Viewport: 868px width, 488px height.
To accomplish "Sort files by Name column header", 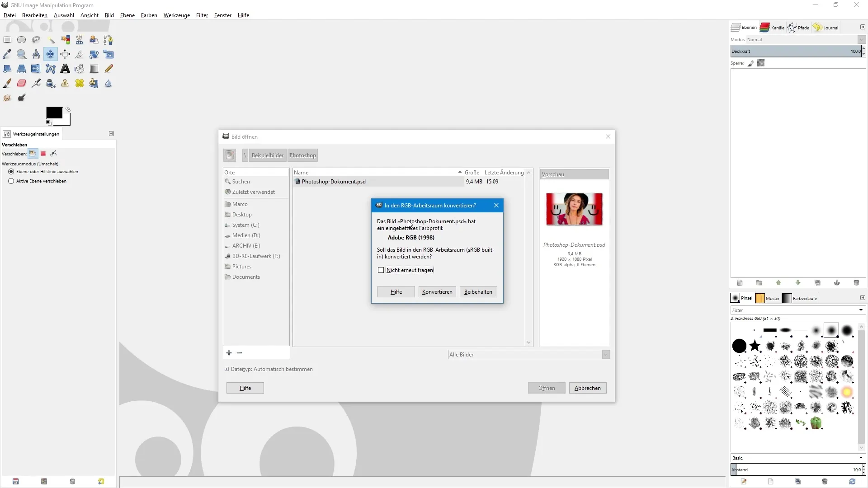I will pos(377,173).
